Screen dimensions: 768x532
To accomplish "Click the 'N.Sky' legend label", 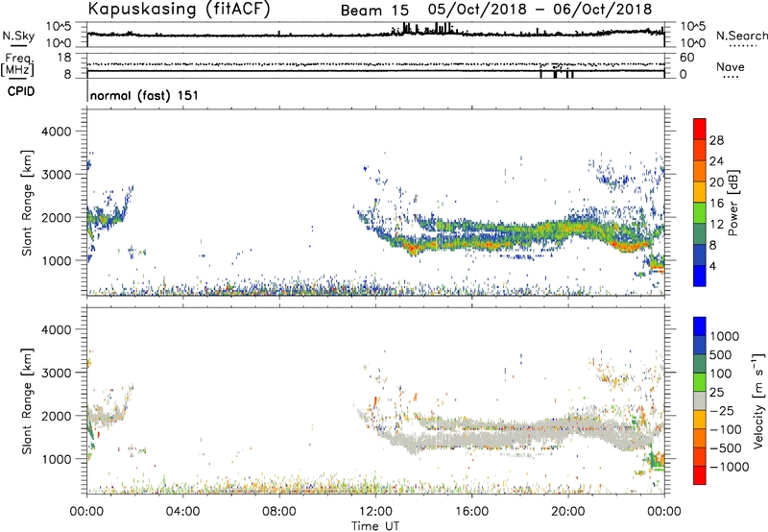I will [18, 36].
